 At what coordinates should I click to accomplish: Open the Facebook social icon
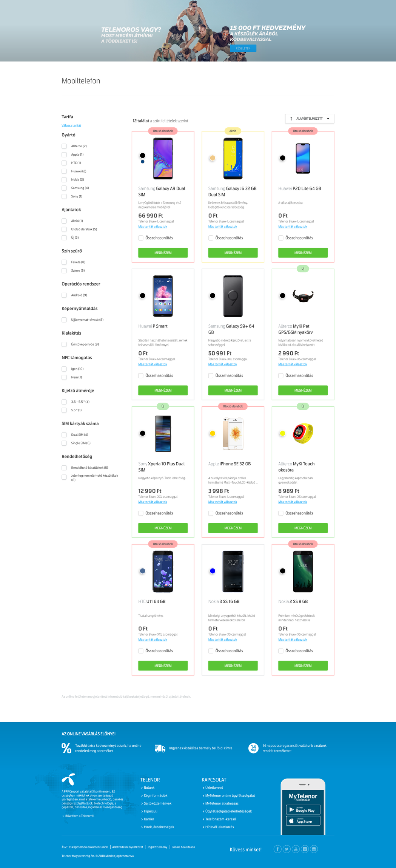(x=277, y=849)
